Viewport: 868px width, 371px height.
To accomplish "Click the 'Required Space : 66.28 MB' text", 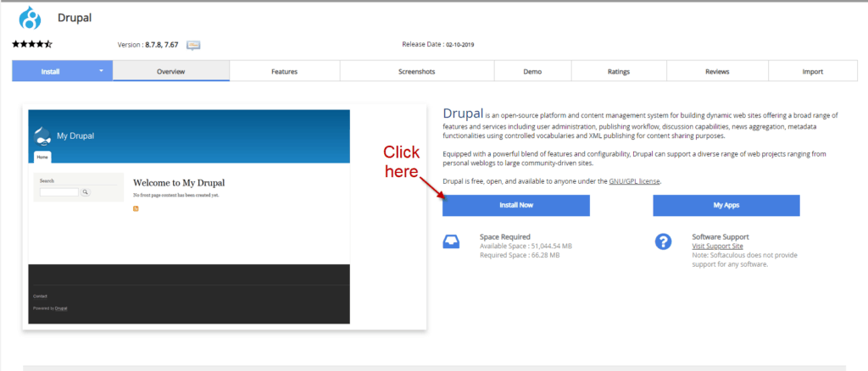I will (520, 256).
